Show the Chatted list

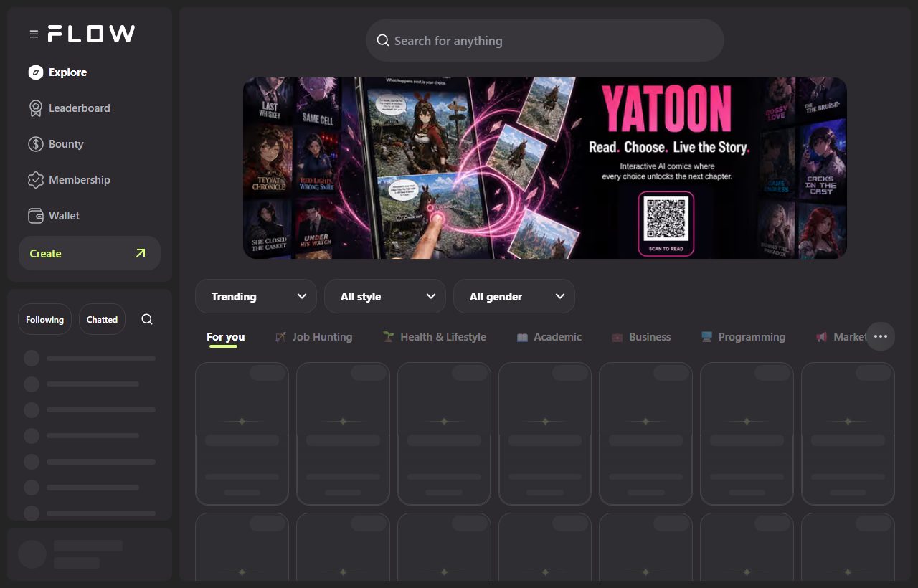(102, 320)
